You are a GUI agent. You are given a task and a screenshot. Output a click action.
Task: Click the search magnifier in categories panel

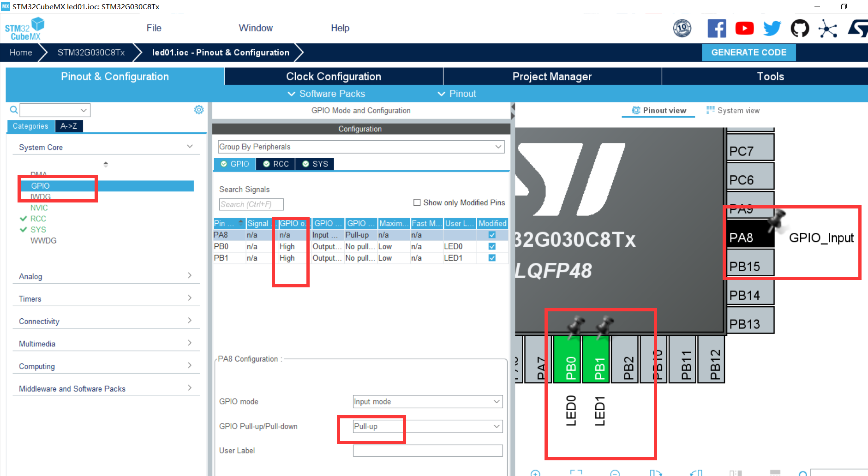(14, 110)
